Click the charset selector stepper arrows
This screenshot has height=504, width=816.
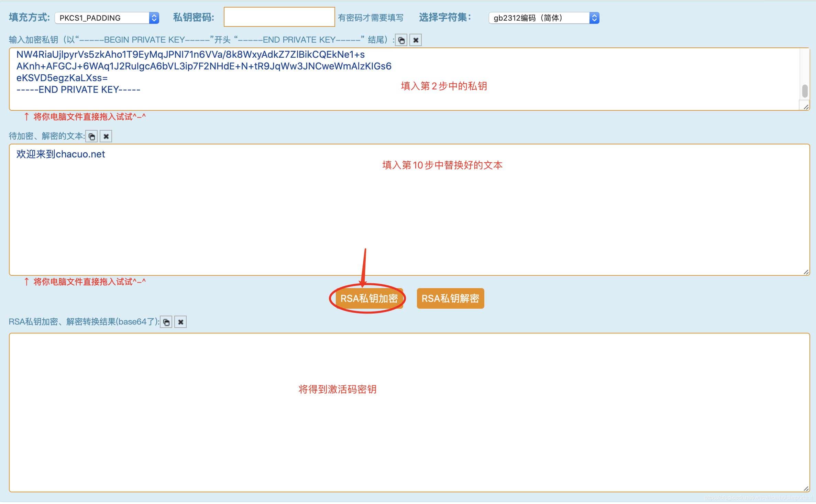click(x=594, y=18)
